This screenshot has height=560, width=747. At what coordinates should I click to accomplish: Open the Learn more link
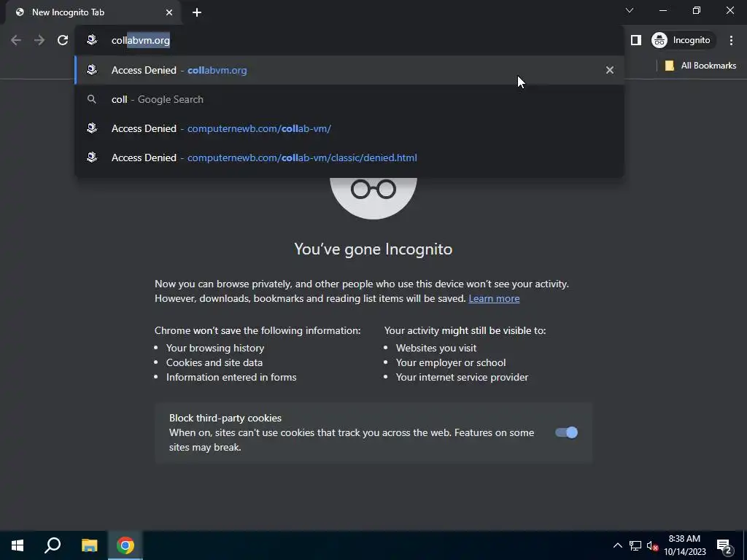[494, 298]
